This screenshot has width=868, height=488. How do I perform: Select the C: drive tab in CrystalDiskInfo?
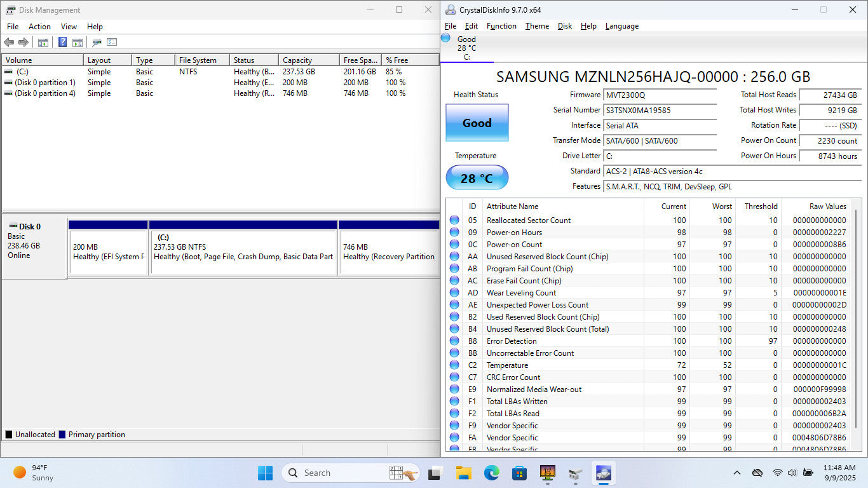(x=466, y=48)
